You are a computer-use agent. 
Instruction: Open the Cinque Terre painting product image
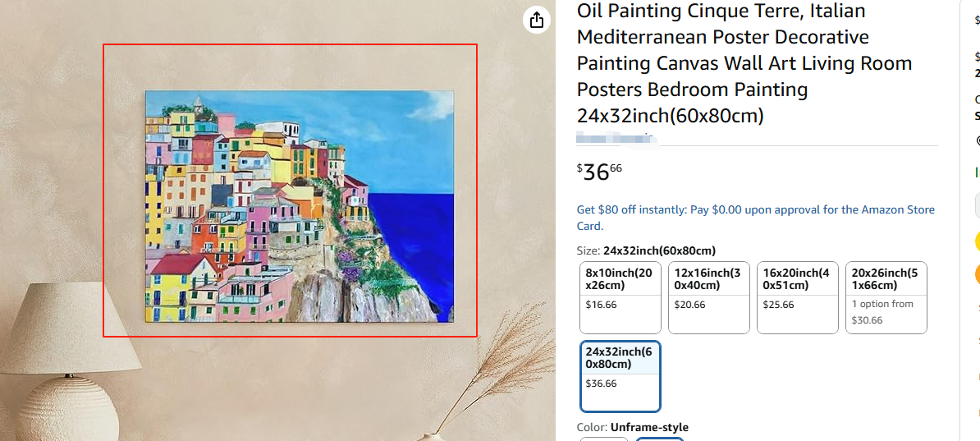[x=299, y=206]
